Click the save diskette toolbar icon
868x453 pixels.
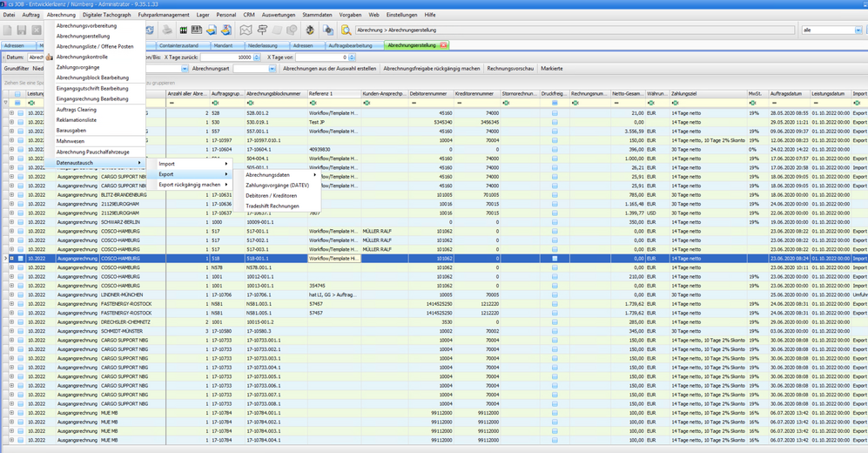[x=22, y=30]
